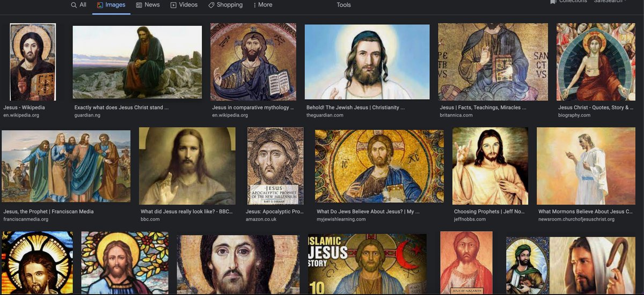The height and width of the screenshot is (295, 644).
Task: Click 'What Do Jews Believe About Jesus?' caption
Action: (x=368, y=212)
